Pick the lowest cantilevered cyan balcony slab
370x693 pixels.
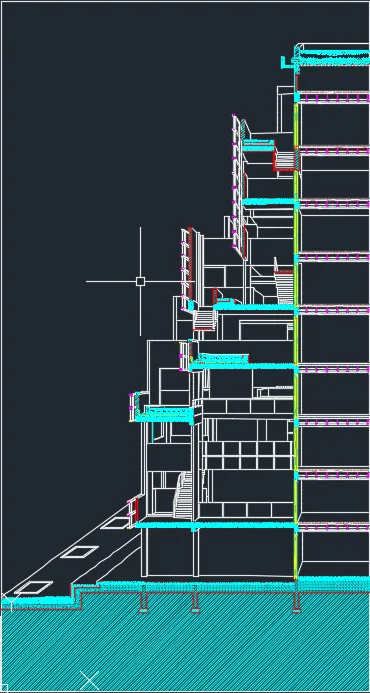[x=164, y=414]
